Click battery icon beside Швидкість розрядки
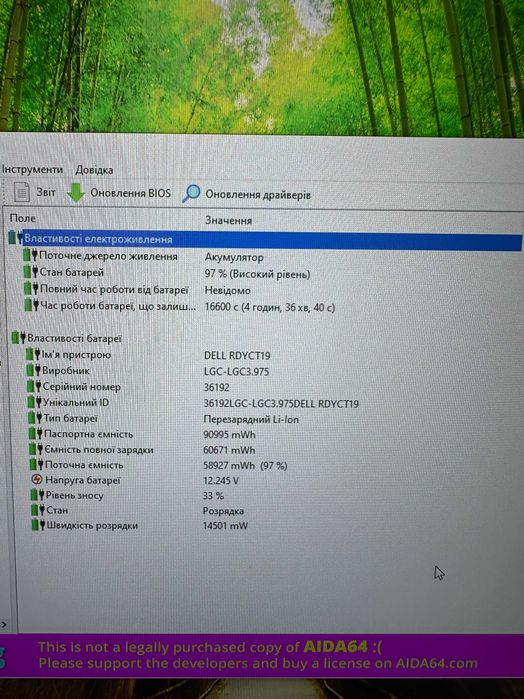This screenshot has width=524, height=699. pyautogui.click(x=38, y=525)
